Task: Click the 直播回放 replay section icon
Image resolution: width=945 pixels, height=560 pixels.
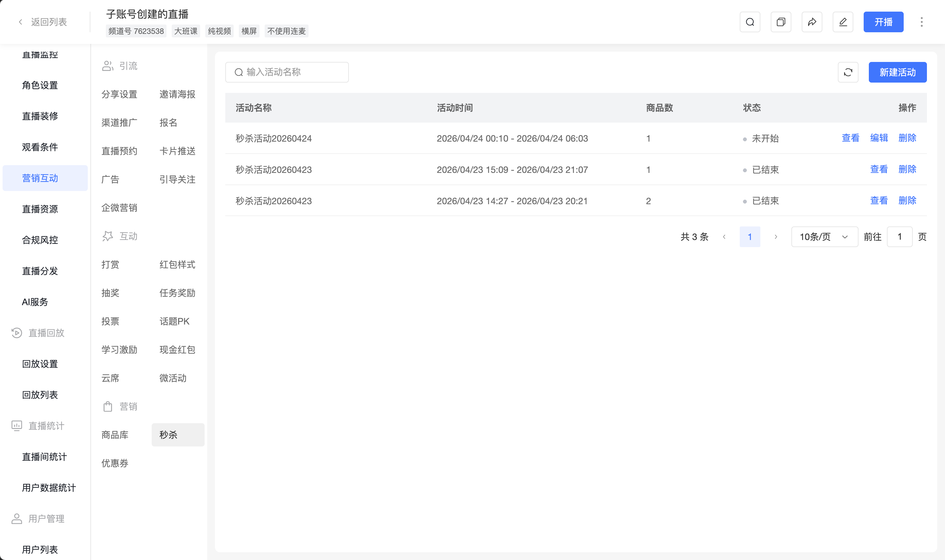Action: 16,333
